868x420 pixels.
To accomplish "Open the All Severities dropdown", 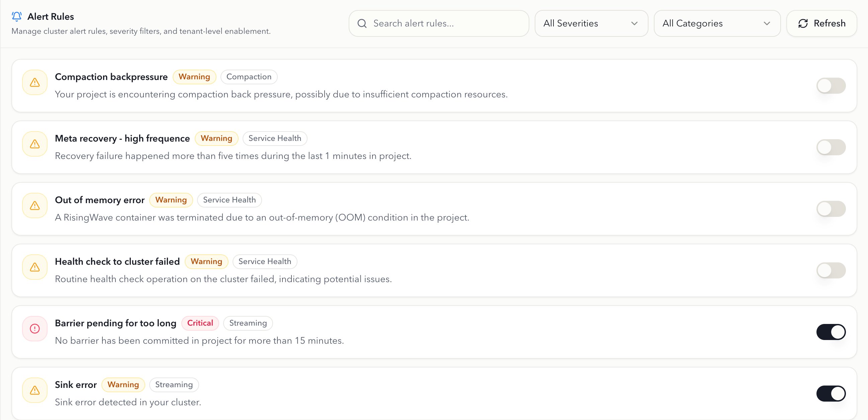I will [591, 23].
